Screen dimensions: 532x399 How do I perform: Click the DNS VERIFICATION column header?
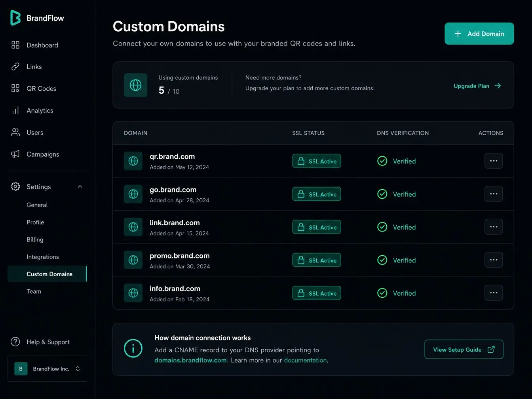(x=403, y=133)
